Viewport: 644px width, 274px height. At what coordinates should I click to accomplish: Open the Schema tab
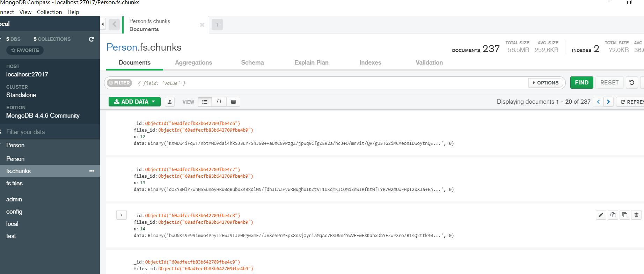click(x=253, y=62)
